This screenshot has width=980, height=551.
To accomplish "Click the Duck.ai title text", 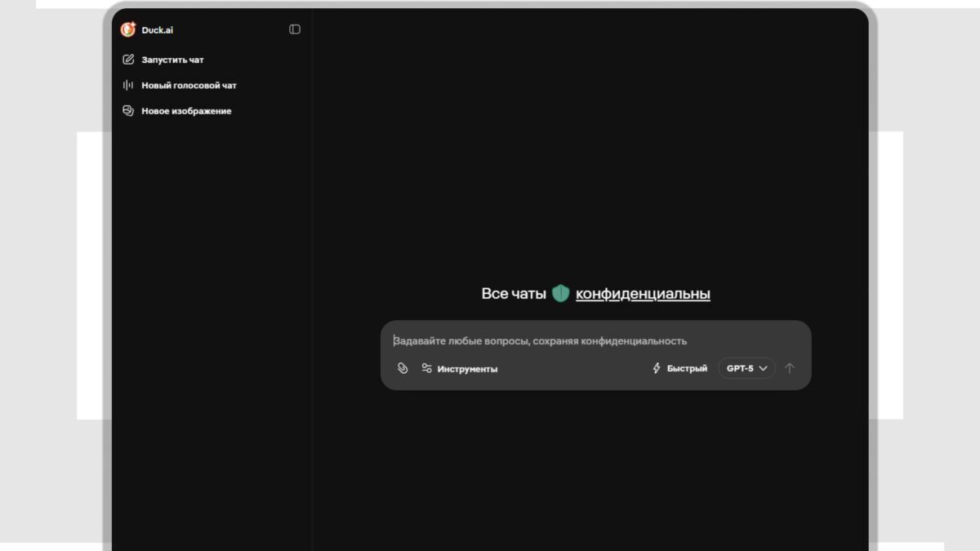I will (158, 30).
